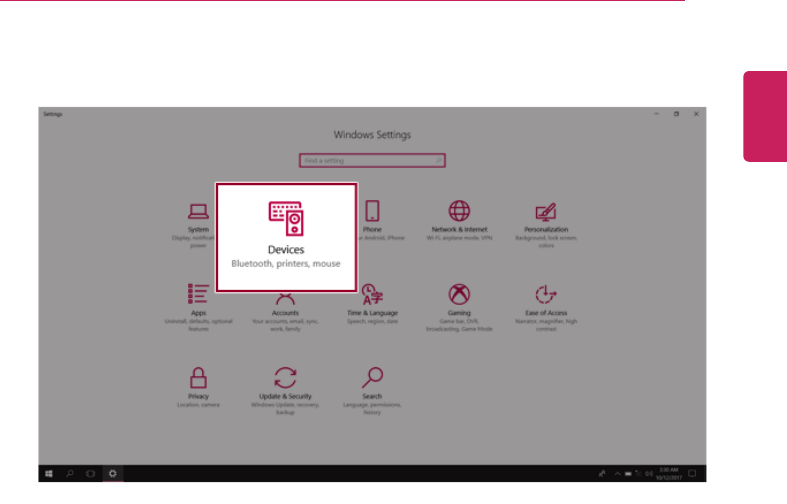
Task: Open the Action Center notification icon
Action: click(692, 473)
